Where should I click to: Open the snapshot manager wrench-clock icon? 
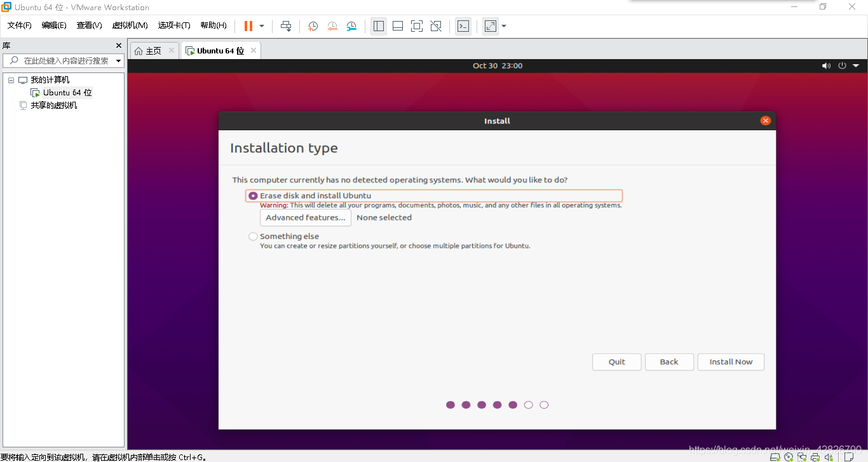(x=351, y=26)
